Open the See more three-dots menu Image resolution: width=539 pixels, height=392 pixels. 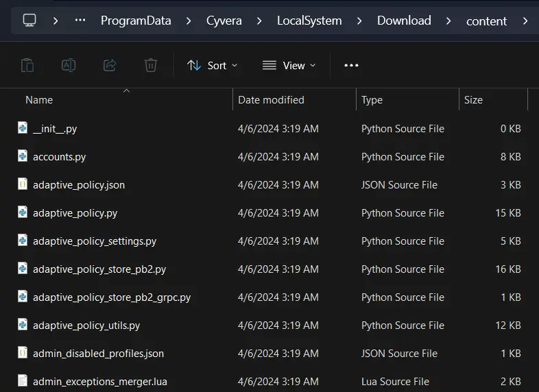tap(351, 65)
